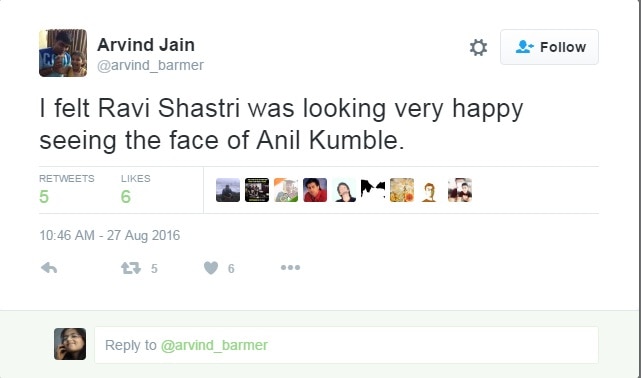
Task: Open your own avatar beside reply box
Action: point(70,344)
